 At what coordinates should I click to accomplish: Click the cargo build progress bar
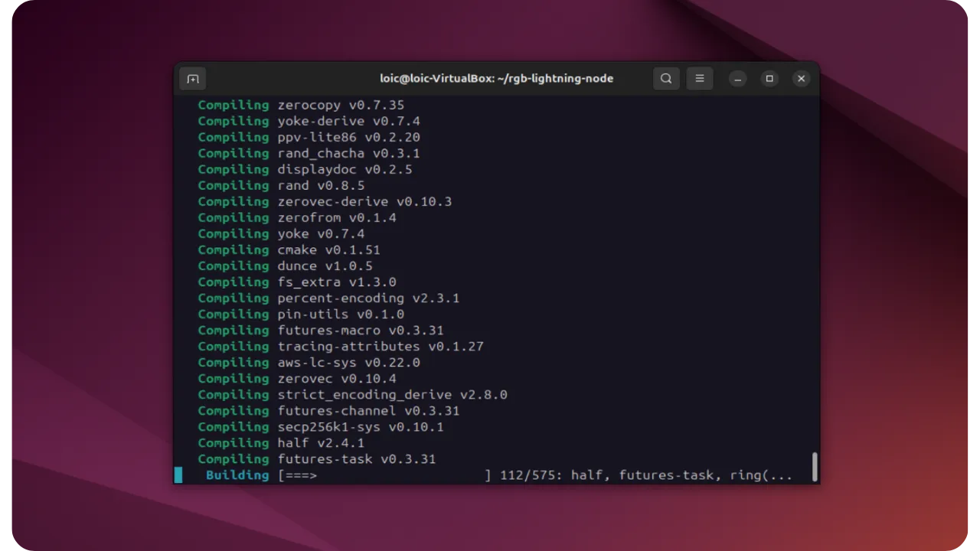(x=384, y=475)
